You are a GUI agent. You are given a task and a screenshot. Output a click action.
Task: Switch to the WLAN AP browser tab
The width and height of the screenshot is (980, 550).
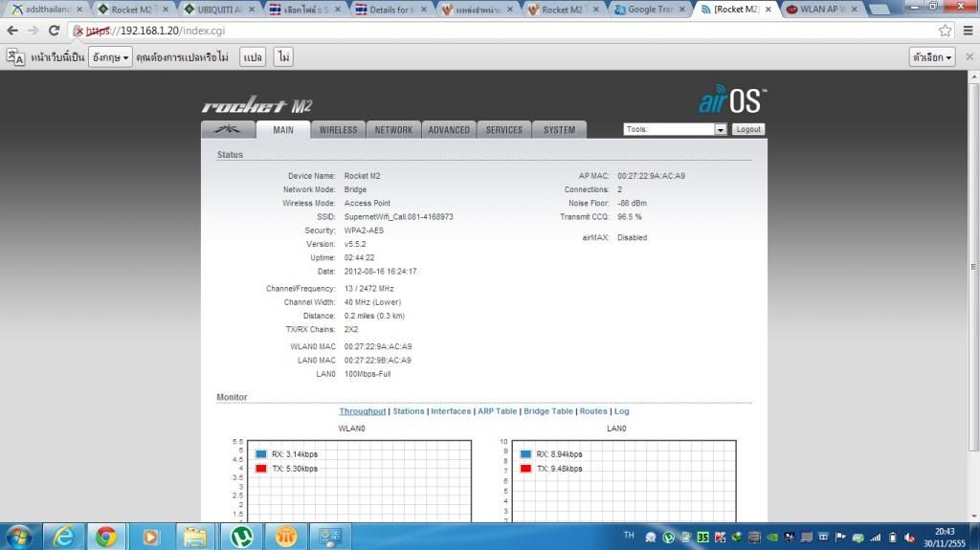822,10
